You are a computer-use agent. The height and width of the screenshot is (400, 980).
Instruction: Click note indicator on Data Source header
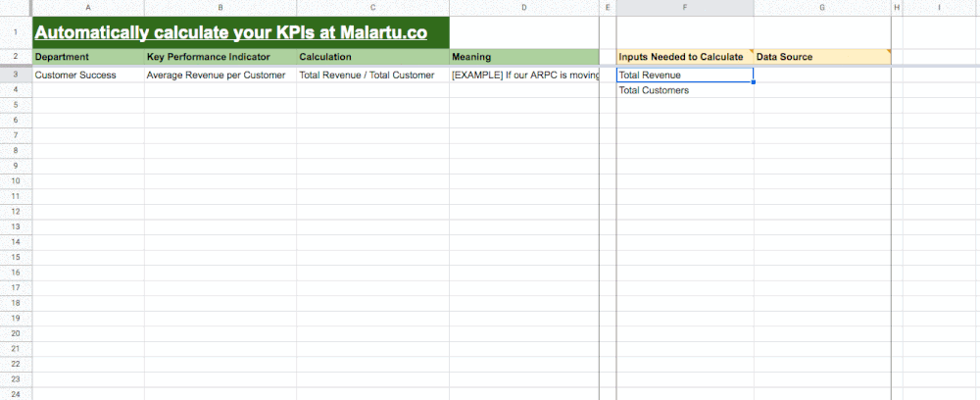pos(889,51)
